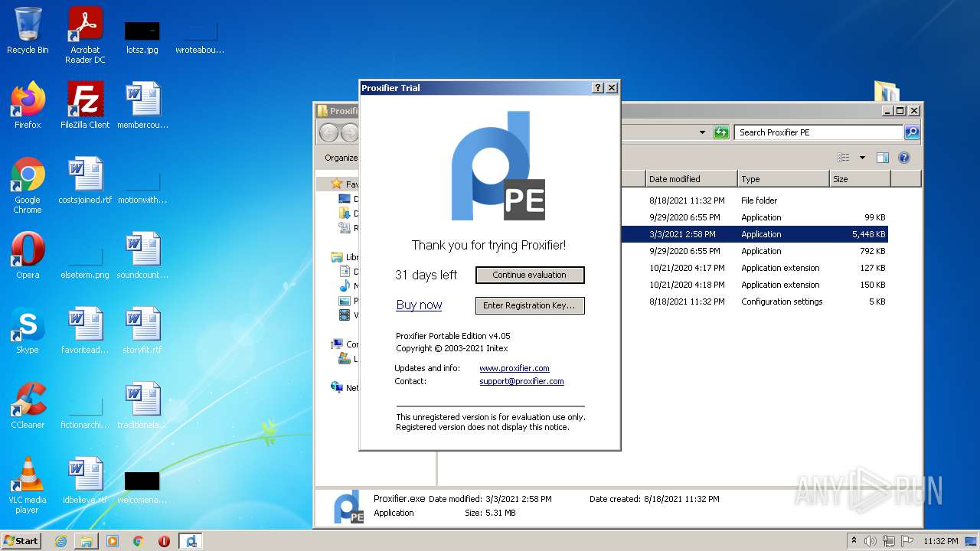Open the www.proxifier.com link
Screen dimensions: 980x551
(x=514, y=368)
